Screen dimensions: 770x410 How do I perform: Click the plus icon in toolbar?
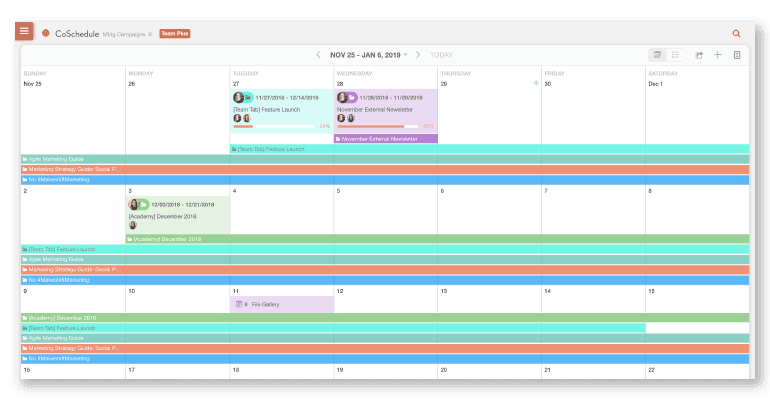point(718,55)
